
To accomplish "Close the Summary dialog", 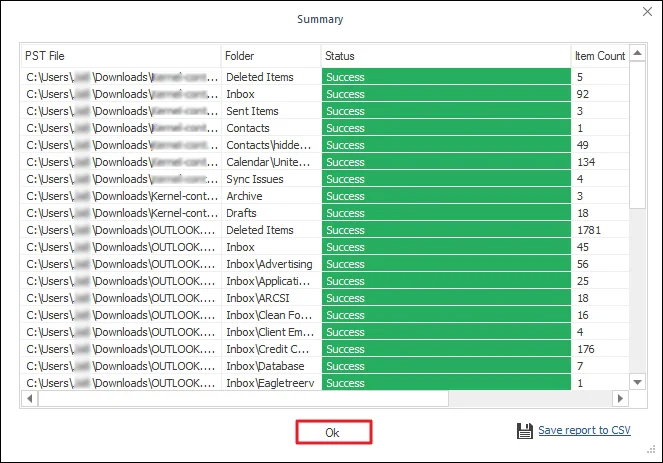I will (x=647, y=11).
